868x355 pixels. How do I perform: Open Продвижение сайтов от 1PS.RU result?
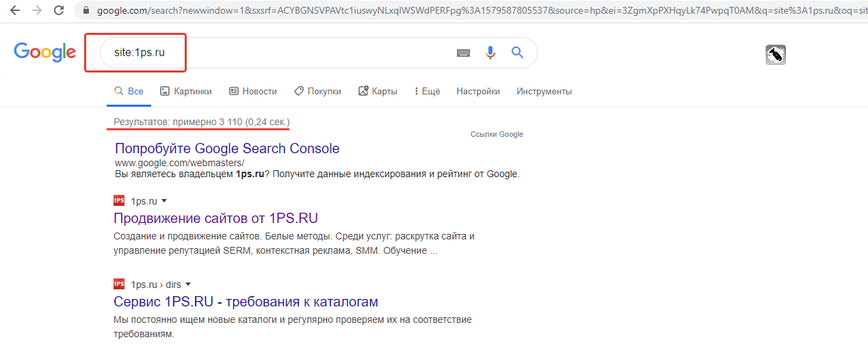(215, 218)
